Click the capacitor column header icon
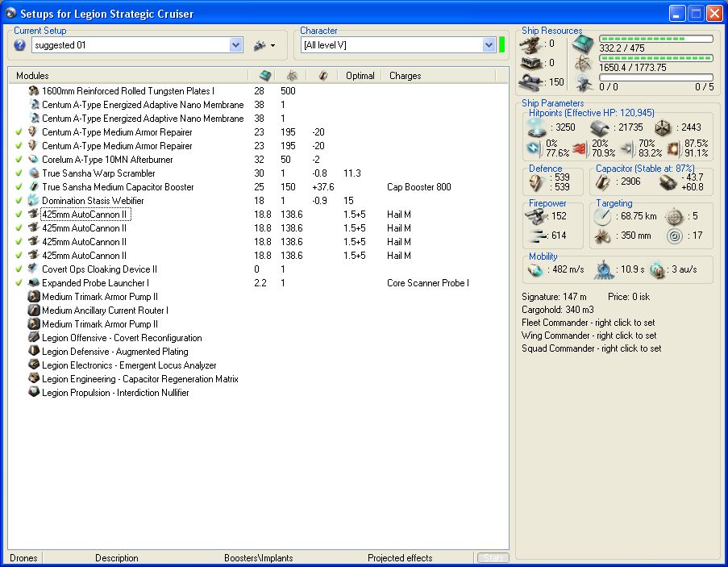The width and height of the screenshot is (728, 567). pos(323,76)
